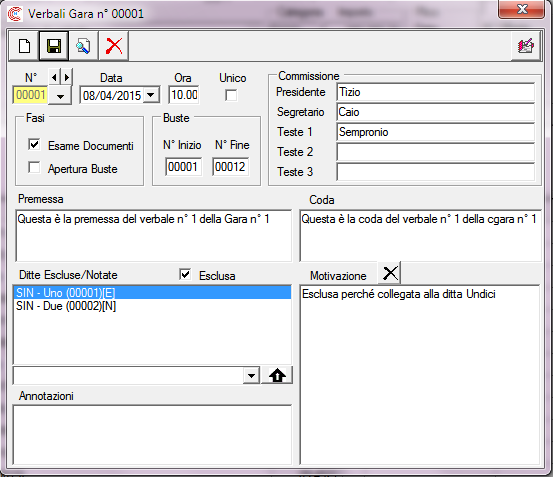Image resolution: width=553 pixels, height=477 pixels.
Task: Enable the Apertura Buste checkbox
Action: [34, 167]
